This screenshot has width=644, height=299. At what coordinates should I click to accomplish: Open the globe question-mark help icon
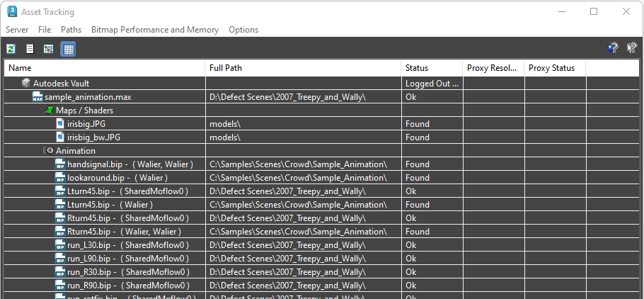pyautogui.click(x=613, y=49)
